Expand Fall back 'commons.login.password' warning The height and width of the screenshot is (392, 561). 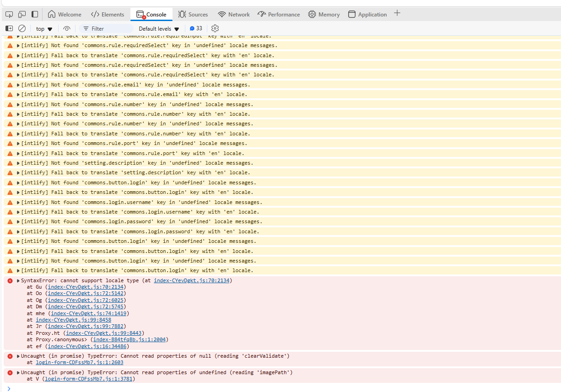point(18,231)
